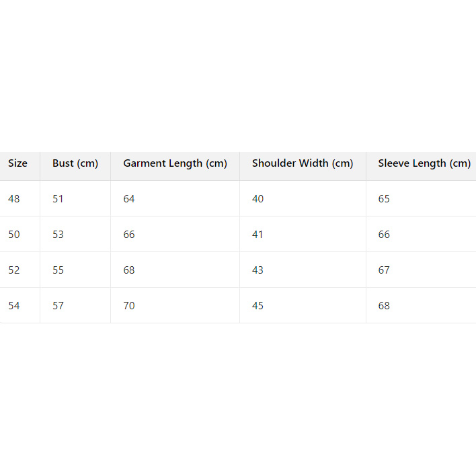The width and height of the screenshot is (476, 476).
Task: Click the Size column header
Action: [18, 163]
